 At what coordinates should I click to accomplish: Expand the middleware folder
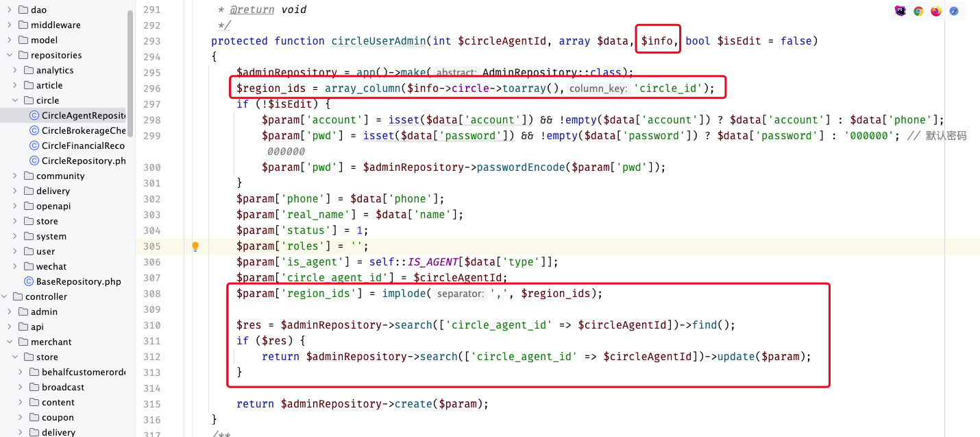(10, 25)
